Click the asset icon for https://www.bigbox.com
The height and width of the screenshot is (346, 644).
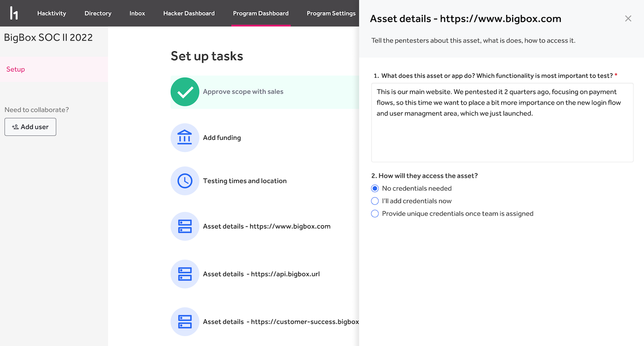point(185,226)
